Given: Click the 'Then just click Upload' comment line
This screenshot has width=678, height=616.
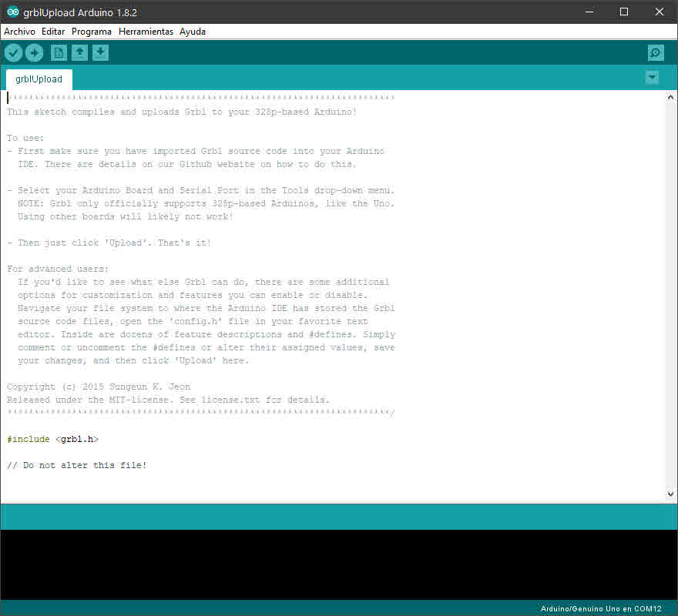Looking at the screenshot, I should tap(109, 243).
